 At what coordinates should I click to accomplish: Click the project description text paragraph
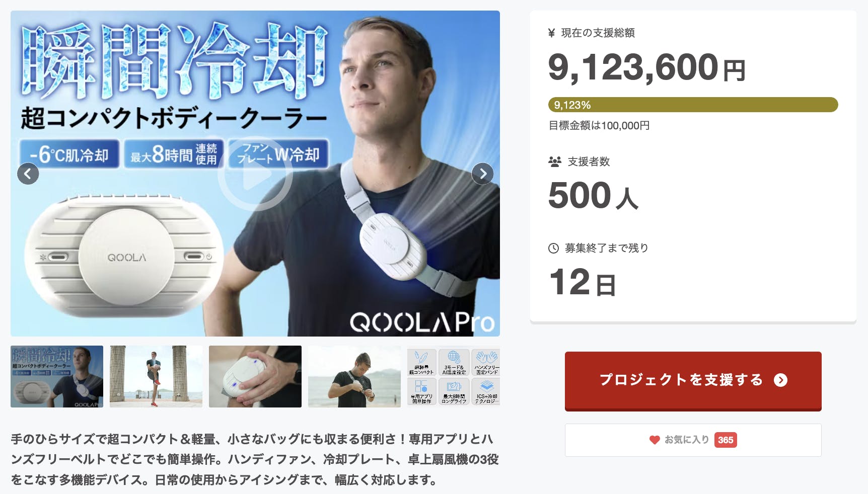pos(255,459)
